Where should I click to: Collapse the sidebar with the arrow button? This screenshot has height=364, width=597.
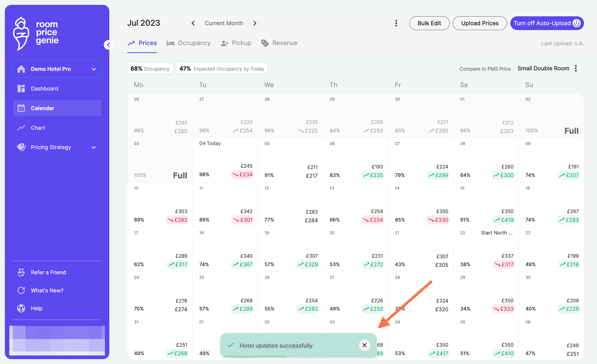coord(109,45)
